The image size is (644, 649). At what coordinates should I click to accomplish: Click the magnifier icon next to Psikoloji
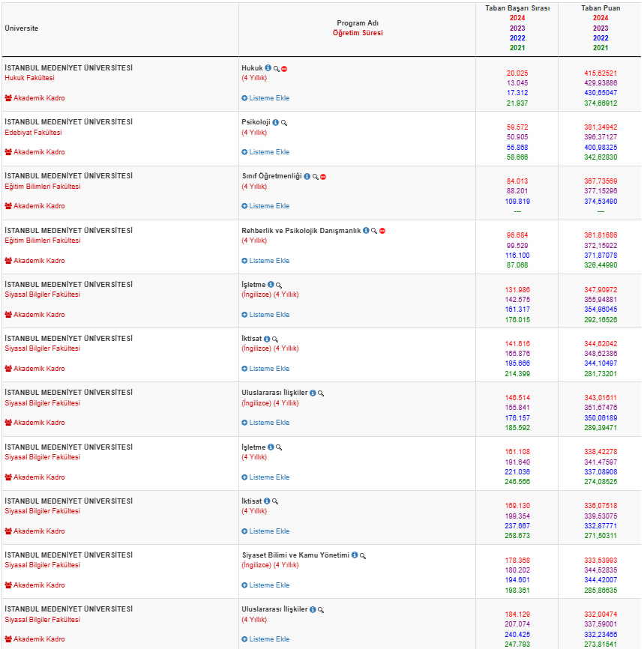click(284, 123)
